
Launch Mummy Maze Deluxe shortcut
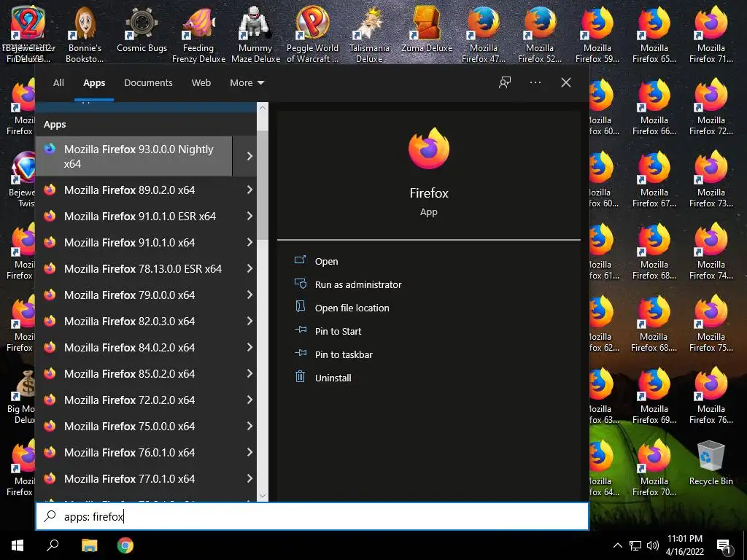[255, 34]
